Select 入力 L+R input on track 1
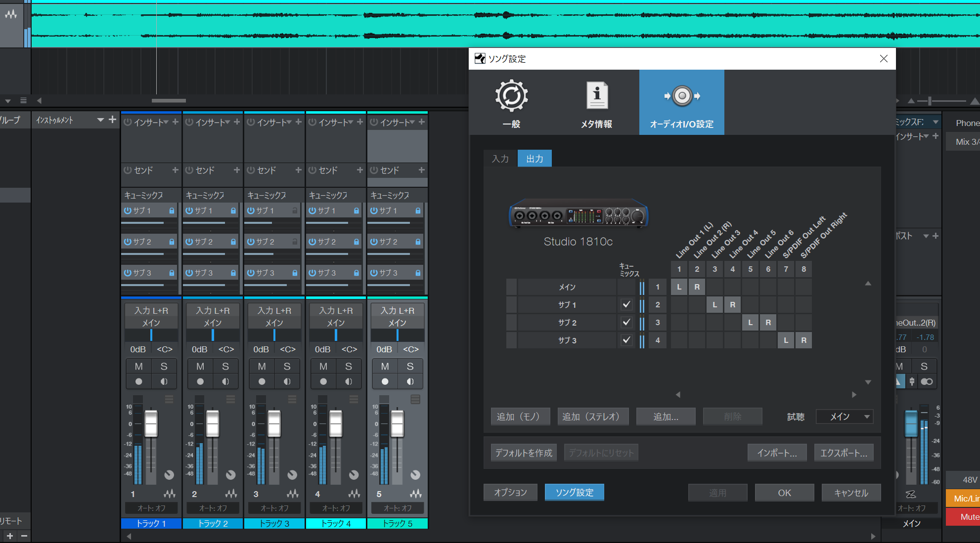This screenshot has width=980, height=543. pyautogui.click(x=151, y=310)
